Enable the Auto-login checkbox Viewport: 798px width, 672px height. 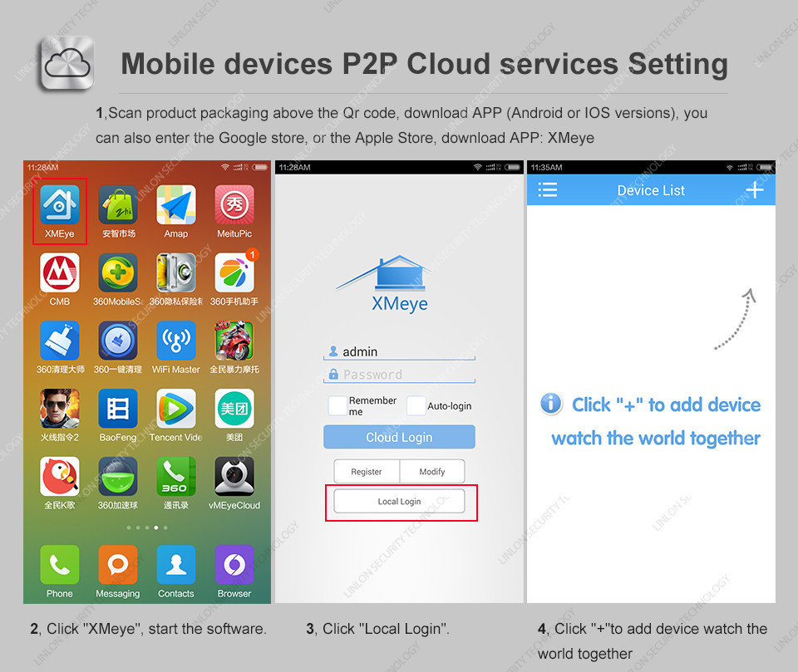[x=416, y=406]
